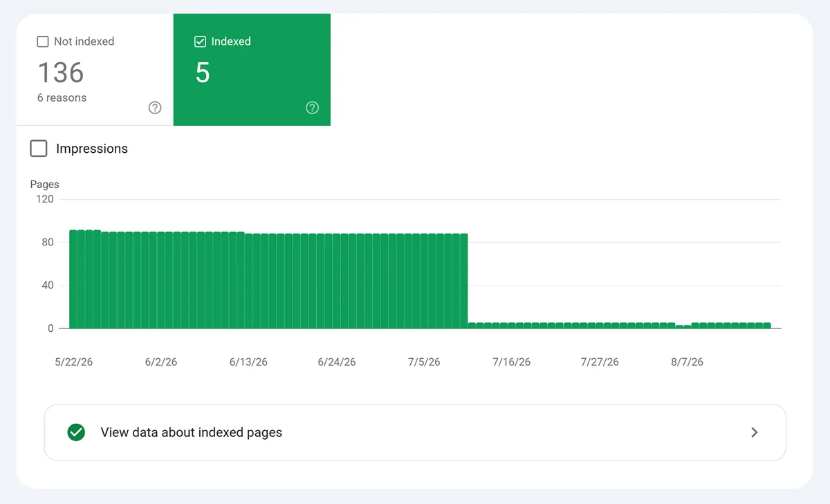Click the 5/22/26 date label
The image size is (830, 504).
coord(74,362)
